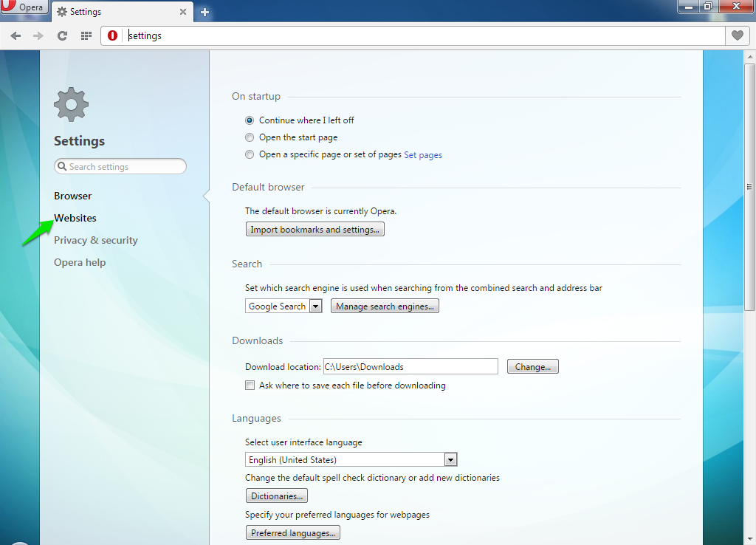
Task: Click the heart icon to bookmark the page
Action: coord(737,35)
